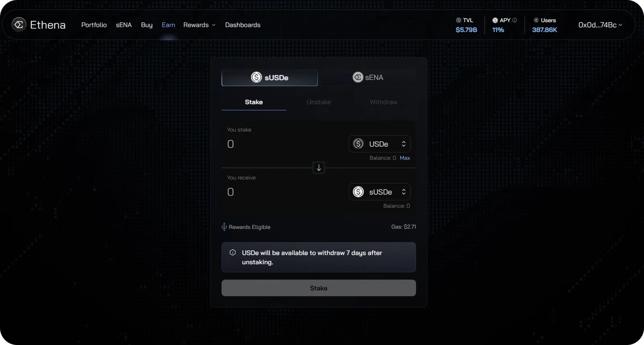The image size is (644, 345).
Task: Click the Users icon in the header
Action: pyautogui.click(x=536, y=20)
